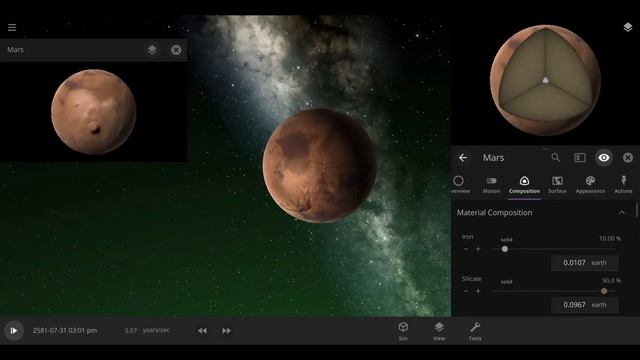The width and height of the screenshot is (640, 360).
Task: Open the Actions tab
Action: click(623, 184)
